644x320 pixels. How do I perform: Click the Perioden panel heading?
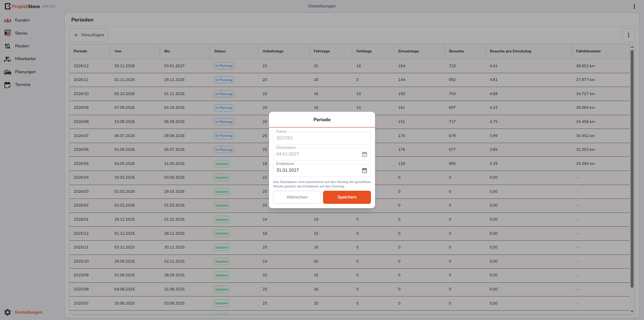[82, 20]
